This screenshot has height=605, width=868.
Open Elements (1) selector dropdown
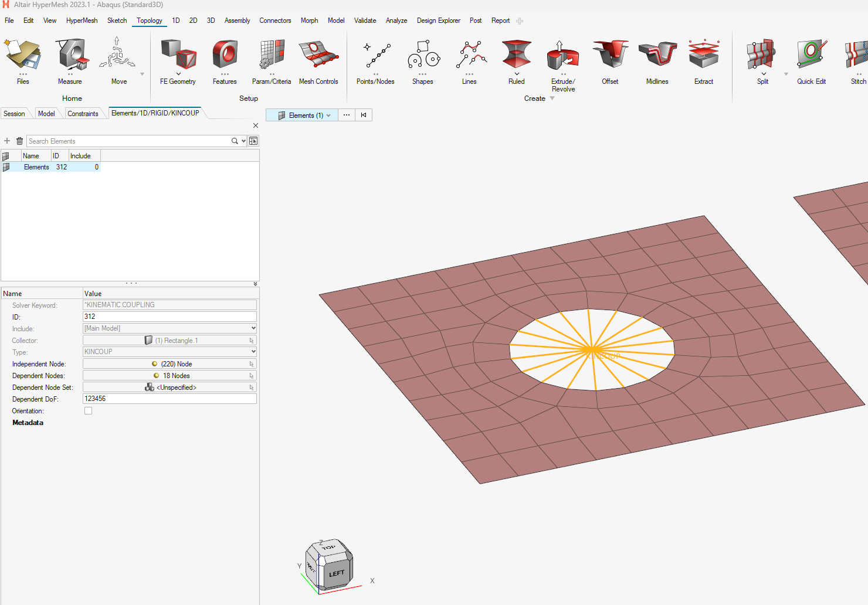click(302, 115)
